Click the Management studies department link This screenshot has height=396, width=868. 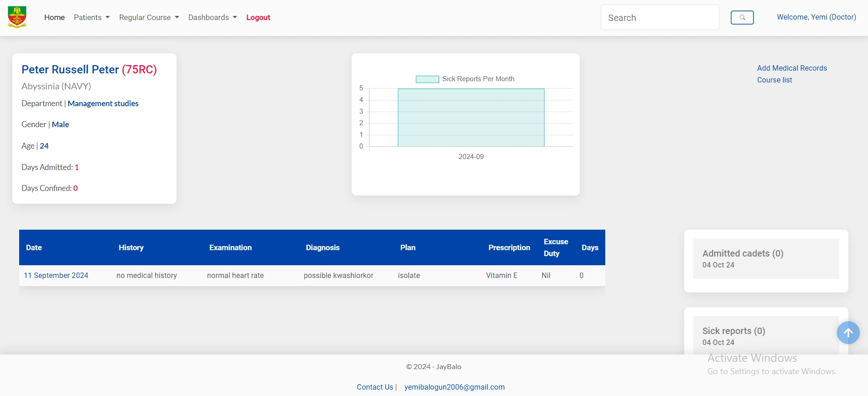pyautogui.click(x=103, y=103)
